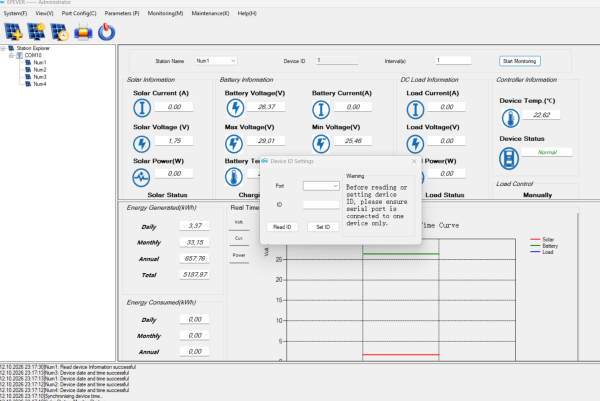Click the Solar Voltage value 1,75
This screenshot has height=401, width=600.
[174, 141]
